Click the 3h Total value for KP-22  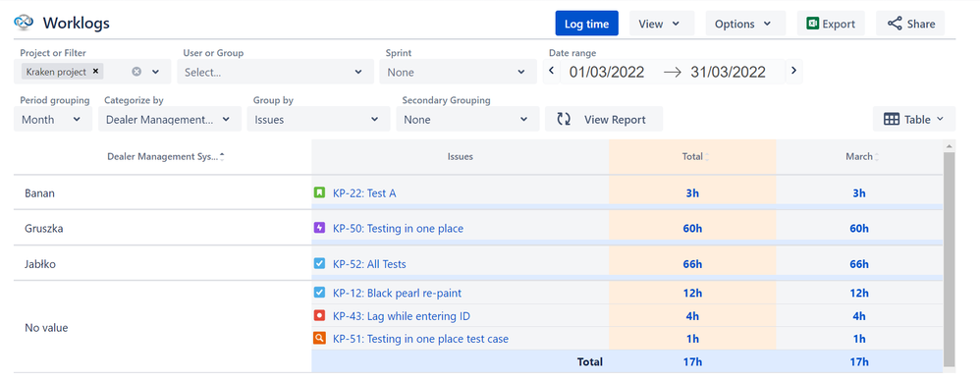[692, 193]
